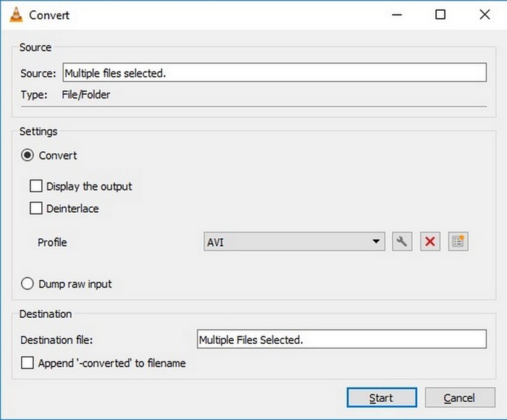
Task: Cancel the conversion dialog
Action: tap(460, 398)
